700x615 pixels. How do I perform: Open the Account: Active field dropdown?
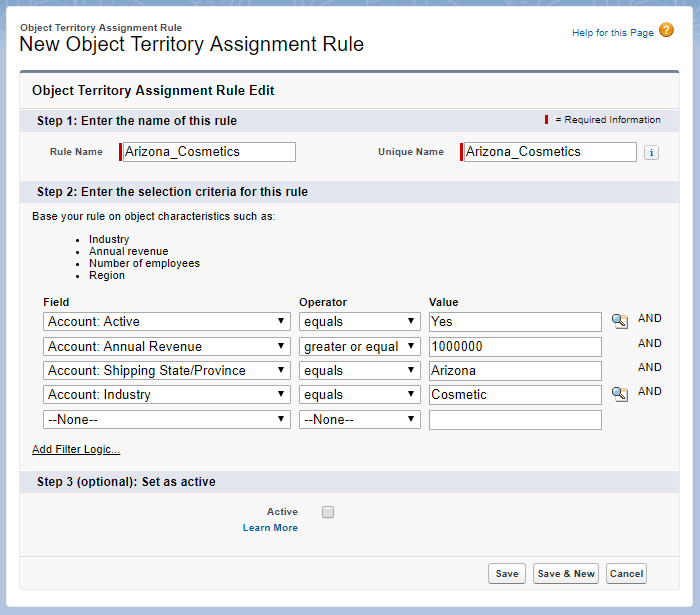(167, 322)
